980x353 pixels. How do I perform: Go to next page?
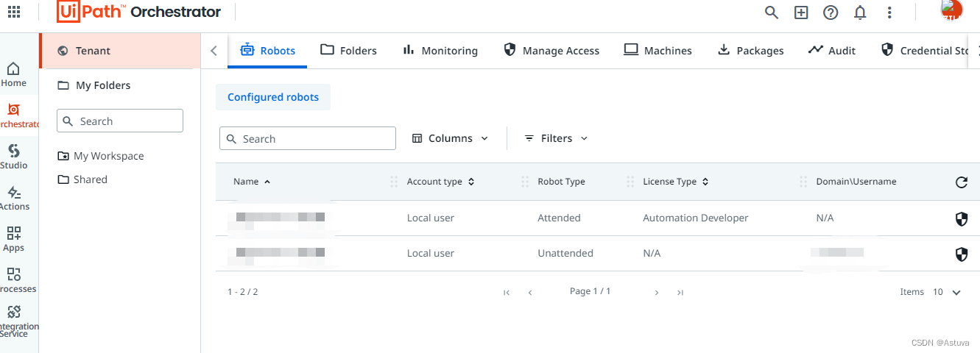[657, 293]
